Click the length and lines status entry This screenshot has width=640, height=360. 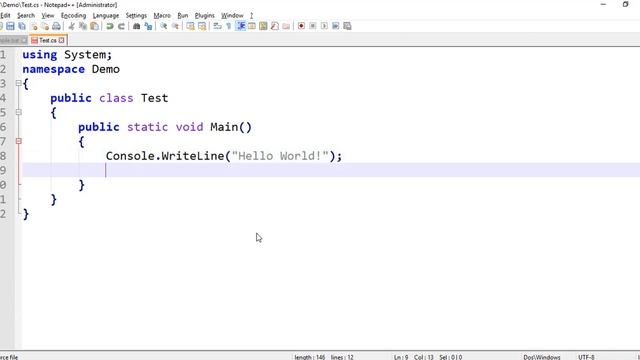coord(324,357)
